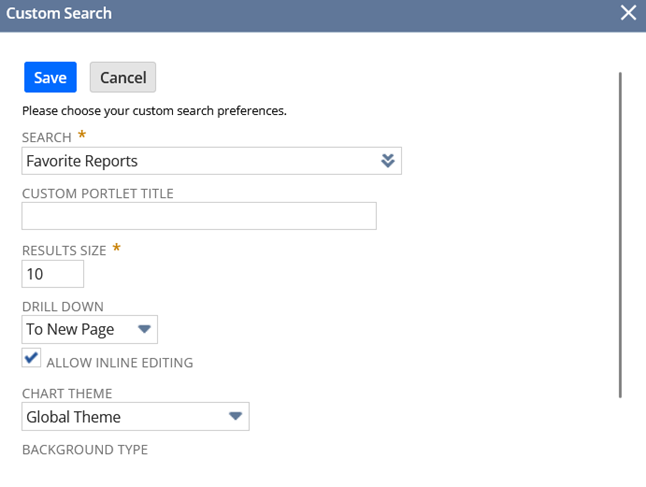Viewport: 646px width, 487px height.
Task: Click the blue Save button
Action: point(50,77)
